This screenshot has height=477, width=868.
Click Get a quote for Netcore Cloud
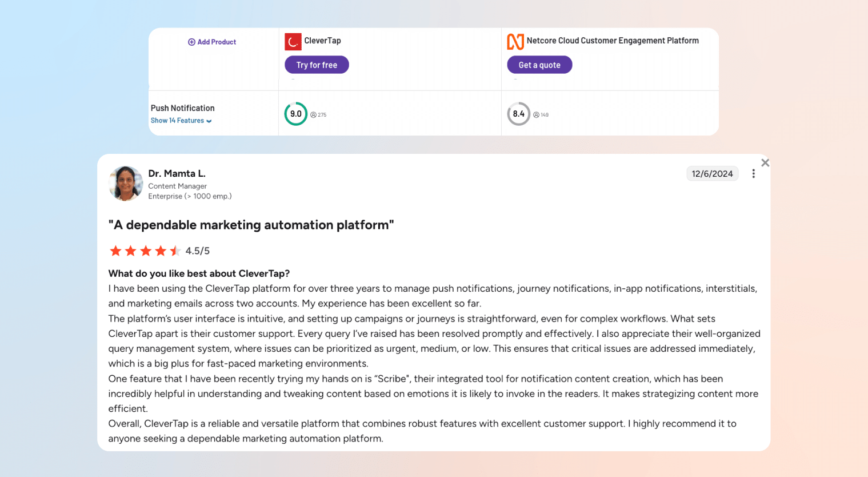[x=539, y=65]
